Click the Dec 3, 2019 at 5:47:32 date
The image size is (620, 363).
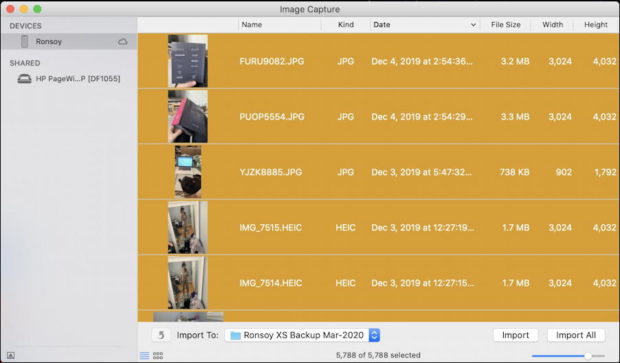421,172
